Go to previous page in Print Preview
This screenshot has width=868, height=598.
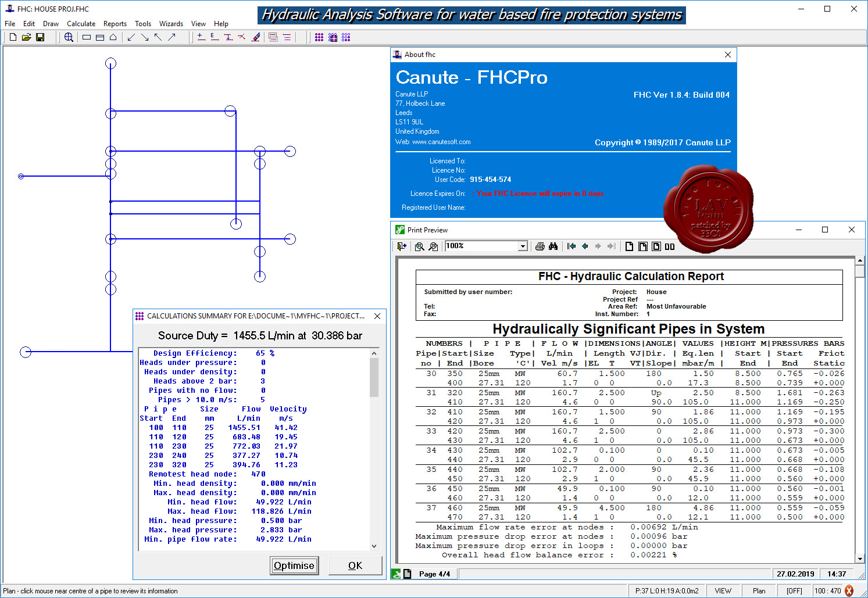[x=585, y=246]
